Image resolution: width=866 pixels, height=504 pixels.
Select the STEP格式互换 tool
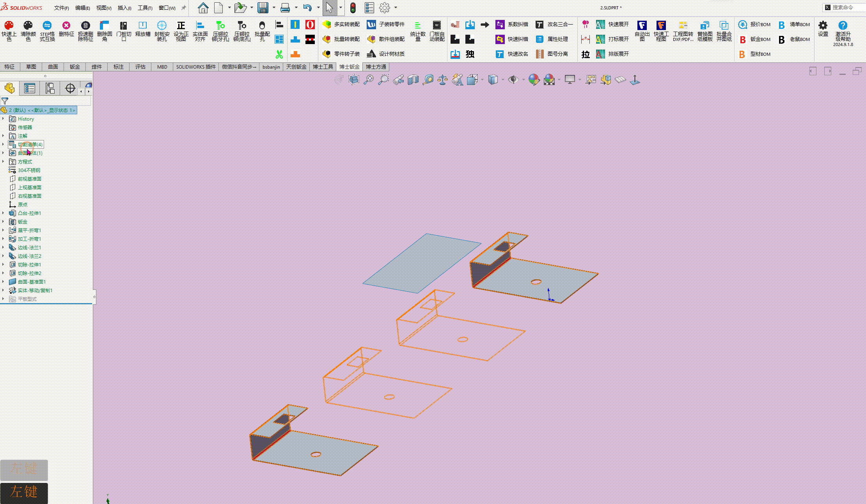pyautogui.click(x=47, y=31)
